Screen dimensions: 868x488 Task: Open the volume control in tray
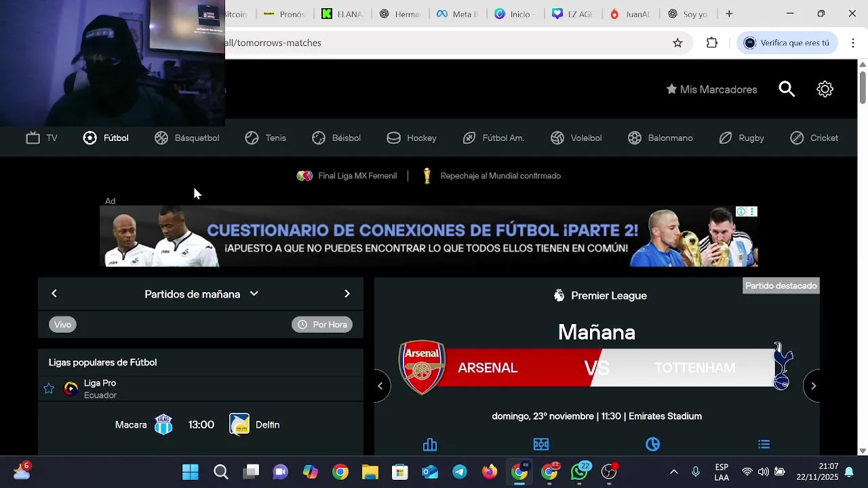pyautogui.click(x=764, y=472)
